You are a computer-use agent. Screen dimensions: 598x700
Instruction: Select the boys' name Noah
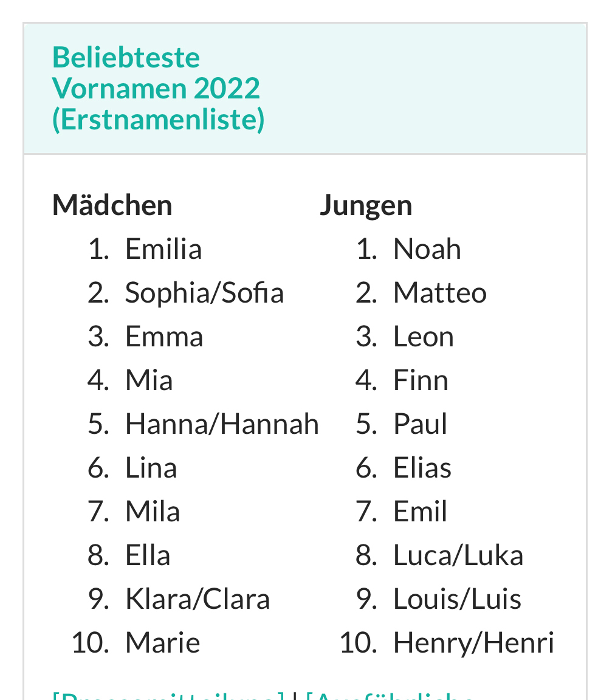coord(427,249)
